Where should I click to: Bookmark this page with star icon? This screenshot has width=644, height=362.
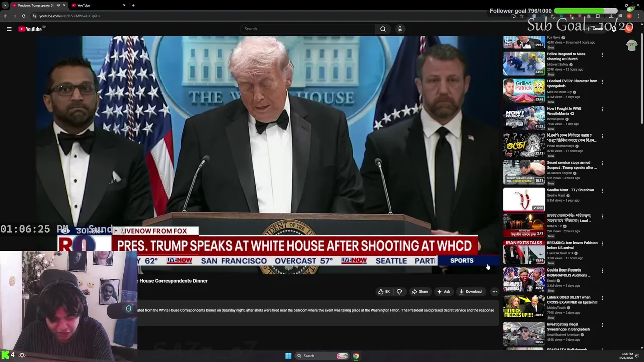[x=521, y=16]
